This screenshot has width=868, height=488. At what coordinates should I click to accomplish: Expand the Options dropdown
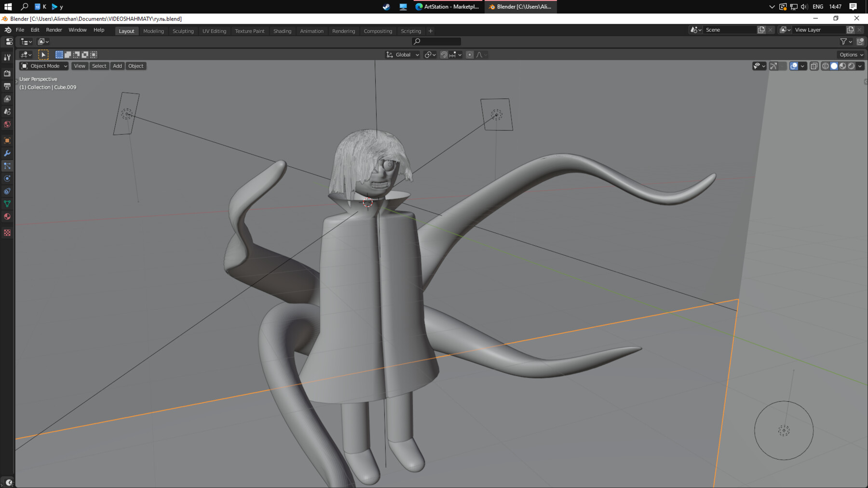pos(851,55)
